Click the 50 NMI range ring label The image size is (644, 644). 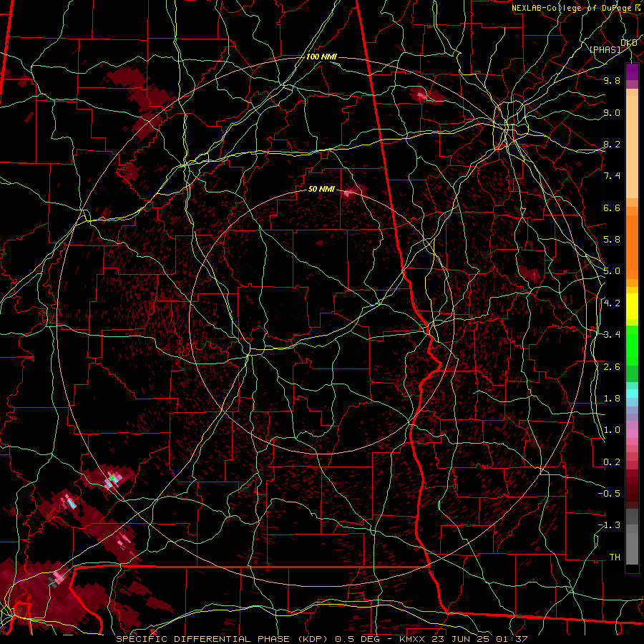click(321, 189)
